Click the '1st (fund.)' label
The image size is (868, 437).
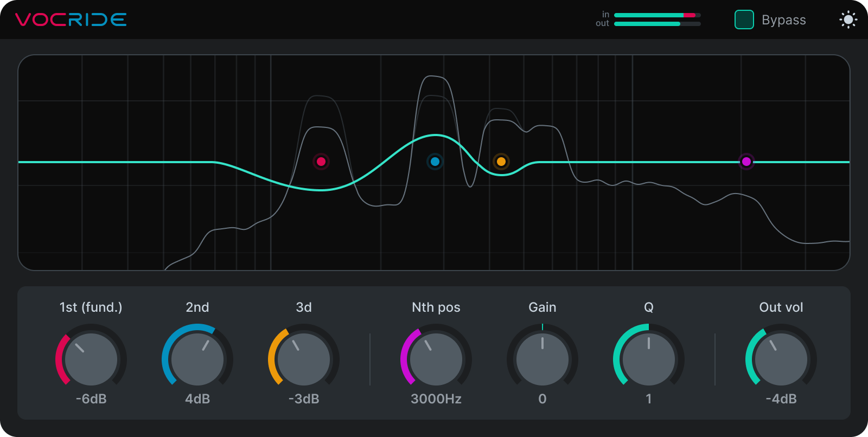(x=91, y=307)
